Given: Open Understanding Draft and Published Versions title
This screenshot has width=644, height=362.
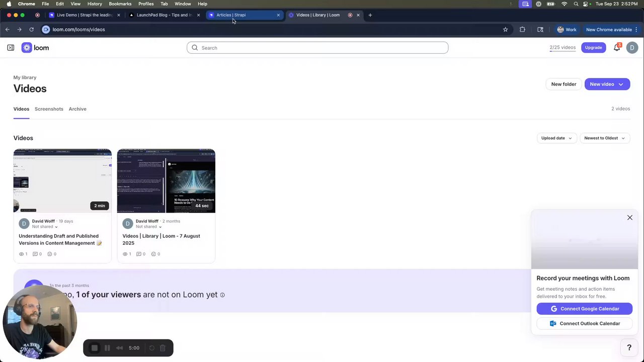Looking at the screenshot, I should 60,240.
